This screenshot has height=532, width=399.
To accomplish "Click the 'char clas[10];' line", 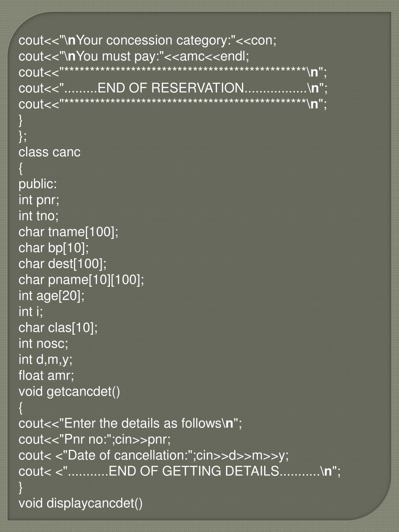I will (58, 328).
